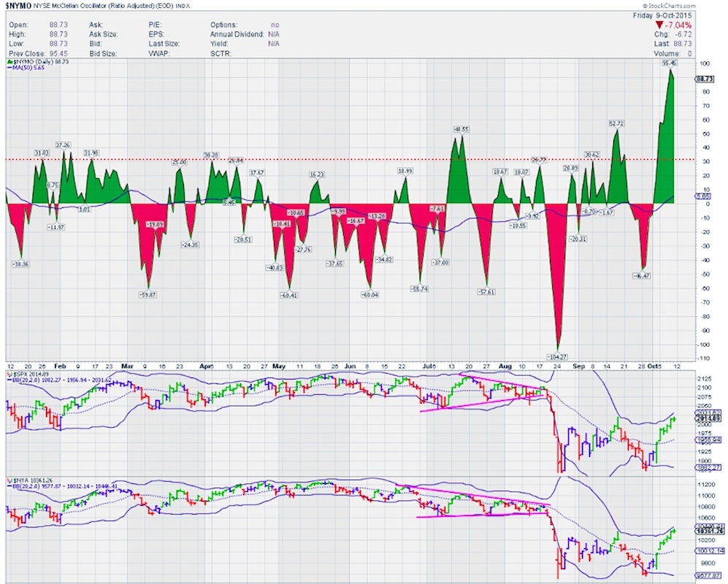
Task: Click the 48.55 peak label in July
Action: 461,129
